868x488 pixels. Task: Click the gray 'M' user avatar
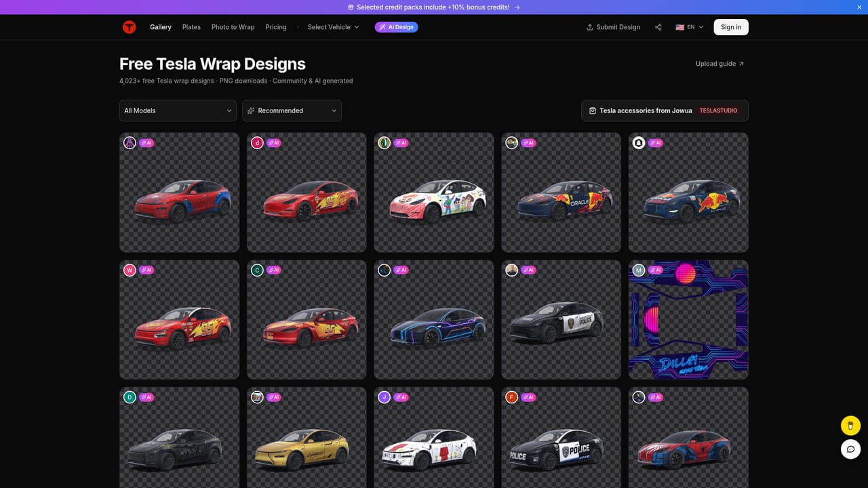coord(639,270)
